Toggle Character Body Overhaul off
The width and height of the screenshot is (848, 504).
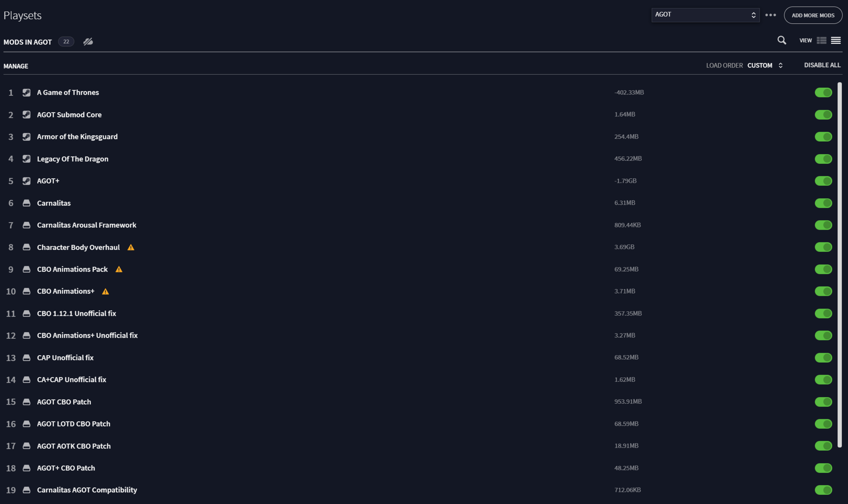[823, 247]
